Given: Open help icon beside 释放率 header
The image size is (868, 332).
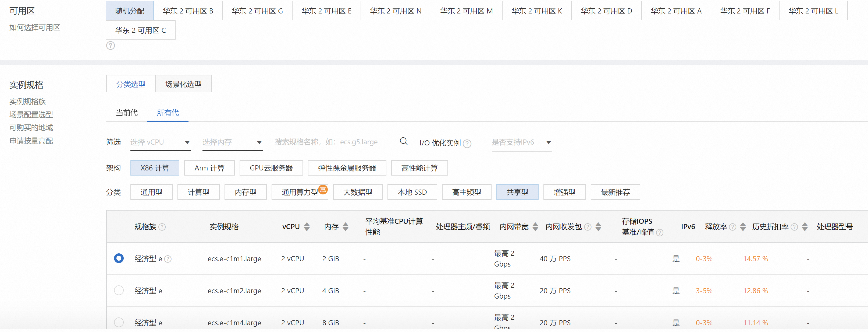Looking at the screenshot, I should pos(732,227).
